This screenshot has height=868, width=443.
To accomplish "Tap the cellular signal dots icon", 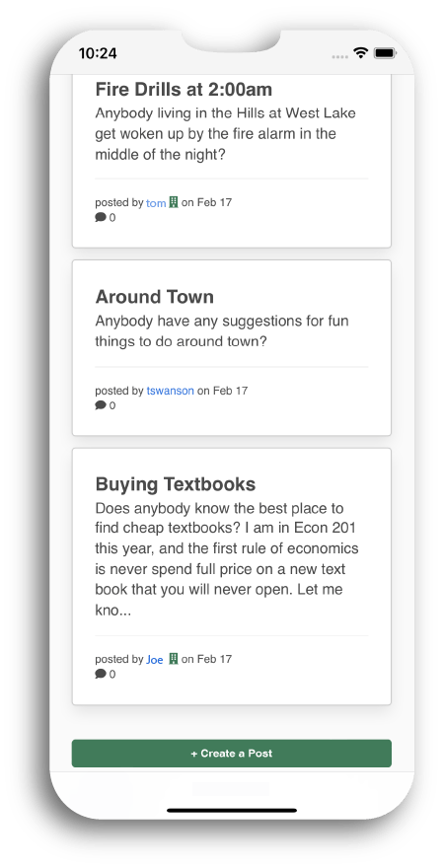I will tap(340, 56).
